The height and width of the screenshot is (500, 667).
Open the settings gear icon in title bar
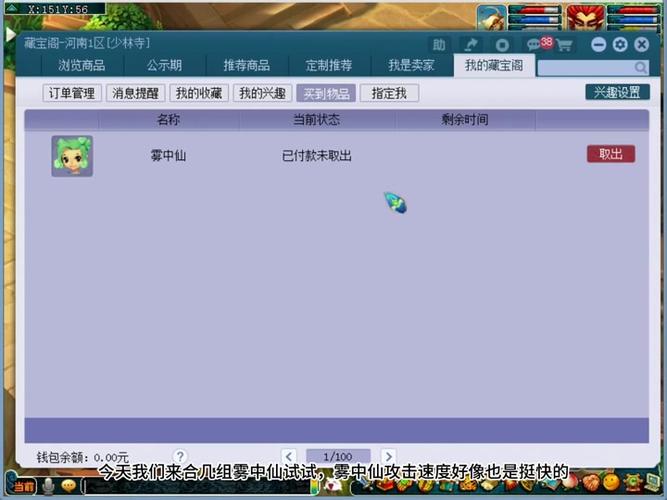pyautogui.click(x=620, y=45)
